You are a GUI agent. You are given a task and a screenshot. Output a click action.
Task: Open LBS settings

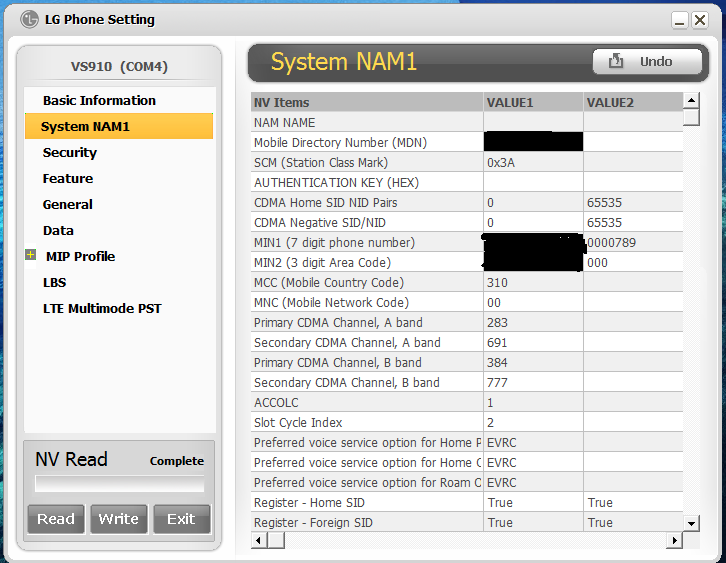pos(54,283)
